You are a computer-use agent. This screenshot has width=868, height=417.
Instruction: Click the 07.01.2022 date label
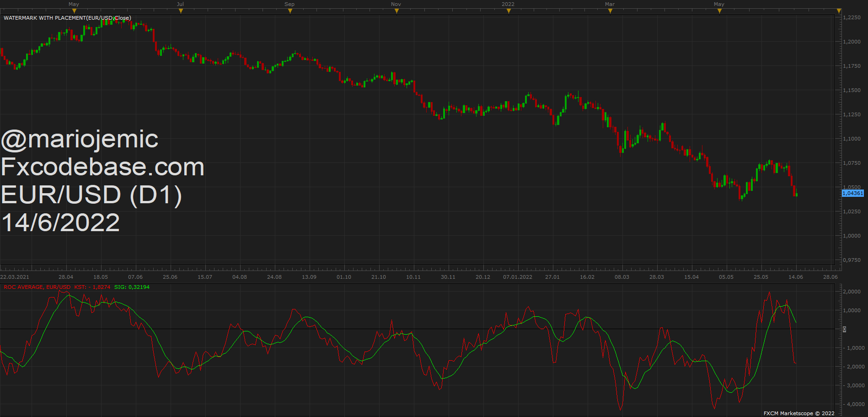tap(518, 277)
